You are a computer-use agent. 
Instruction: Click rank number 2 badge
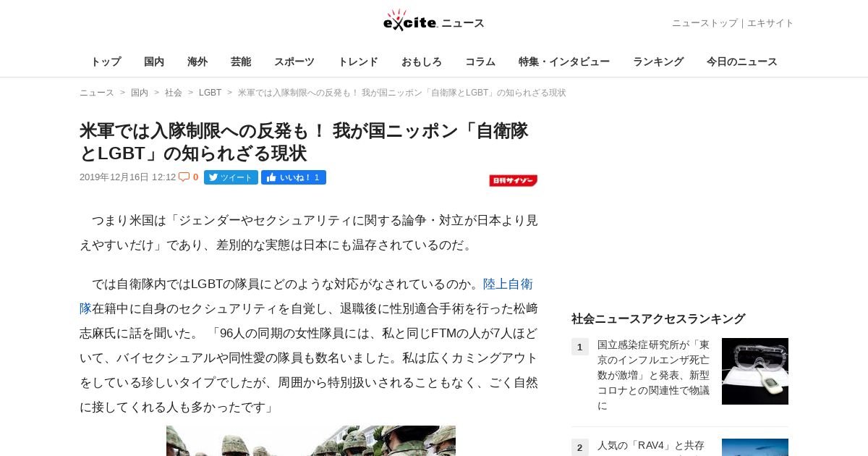click(580, 447)
